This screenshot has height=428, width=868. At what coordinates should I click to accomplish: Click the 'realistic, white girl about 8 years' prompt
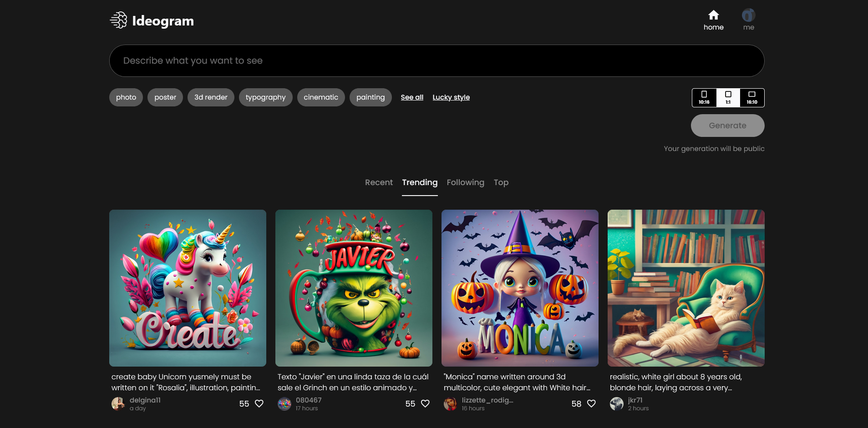676,382
